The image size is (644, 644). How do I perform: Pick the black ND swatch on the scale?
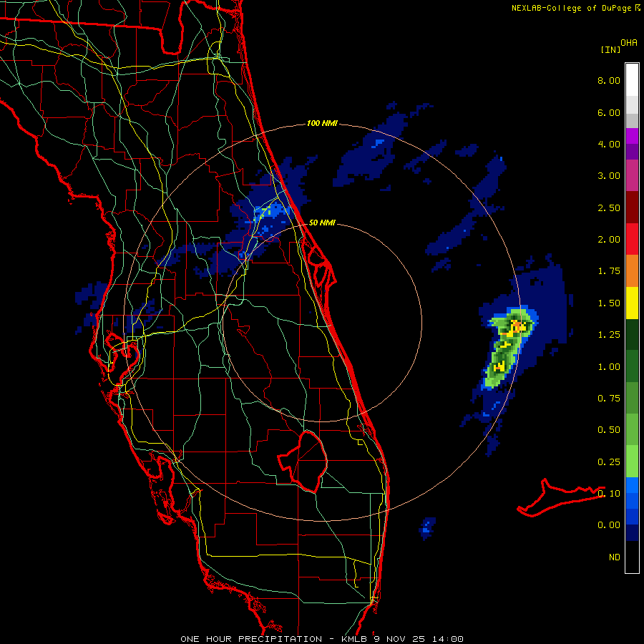point(632,557)
